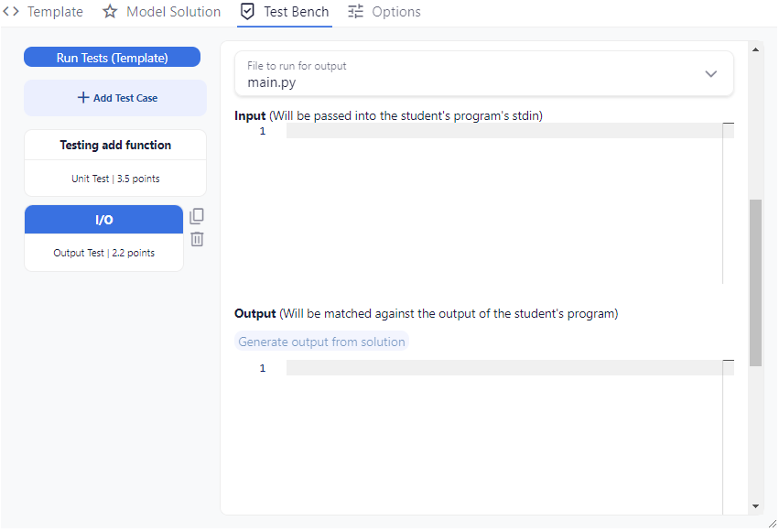Click the scroll down arrow

(755, 506)
